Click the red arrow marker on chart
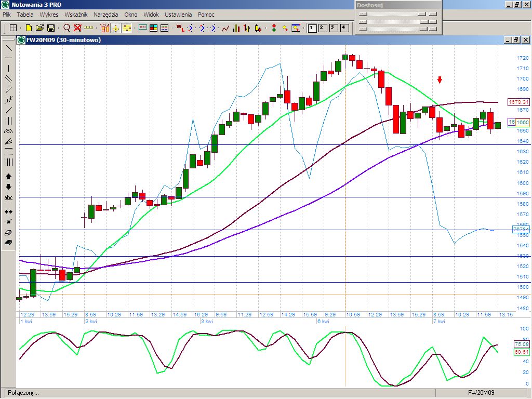 (440, 79)
